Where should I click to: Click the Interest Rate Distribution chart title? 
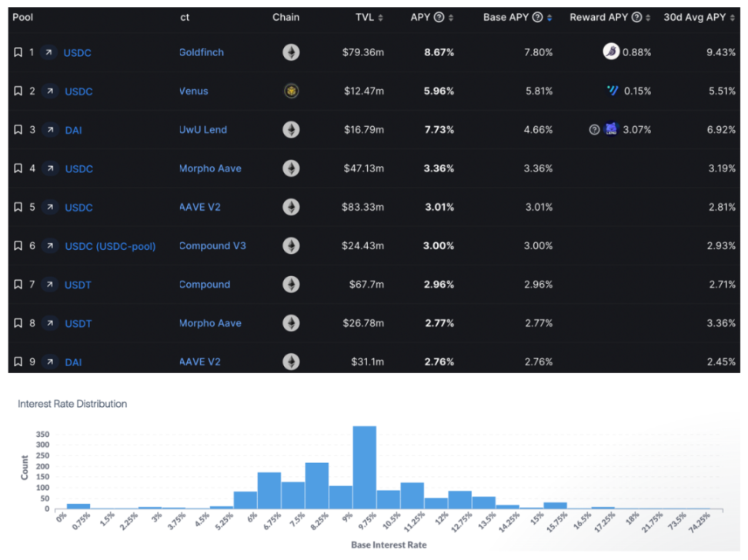tap(72, 404)
